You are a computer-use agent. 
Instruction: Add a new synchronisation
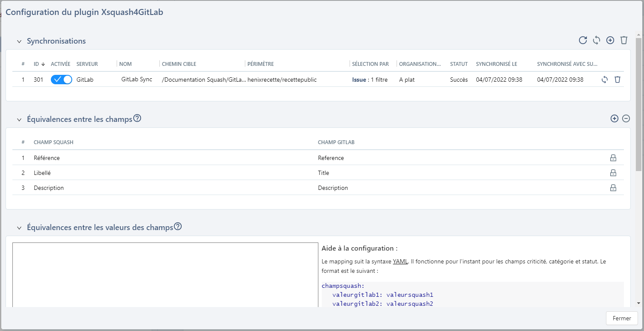point(610,40)
